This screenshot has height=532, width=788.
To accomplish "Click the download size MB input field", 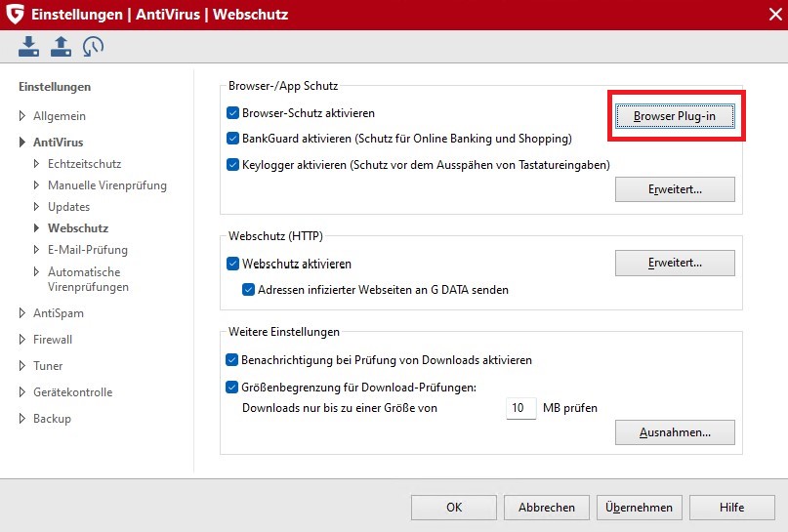I will (520, 408).
